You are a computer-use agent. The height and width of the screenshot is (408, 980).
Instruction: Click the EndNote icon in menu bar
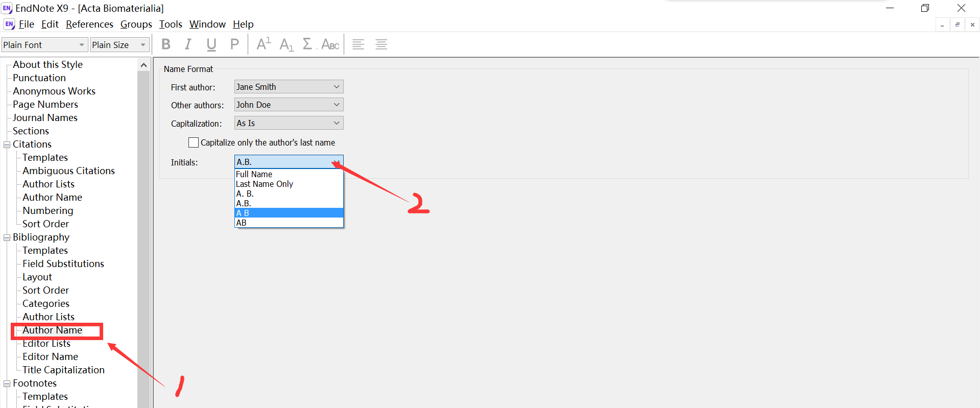click(x=9, y=24)
